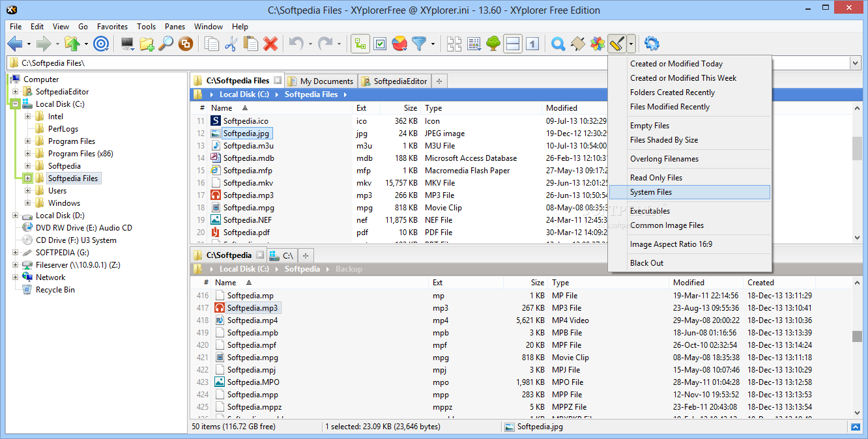Click 'Softpedia' breadcrumb in lower pane
868x439 pixels.
pos(302,269)
